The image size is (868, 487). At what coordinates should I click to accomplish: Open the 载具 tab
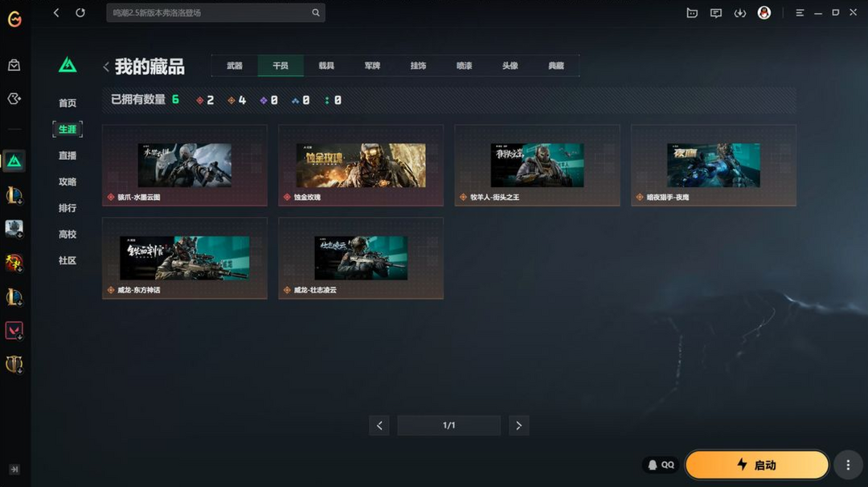pos(326,66)
